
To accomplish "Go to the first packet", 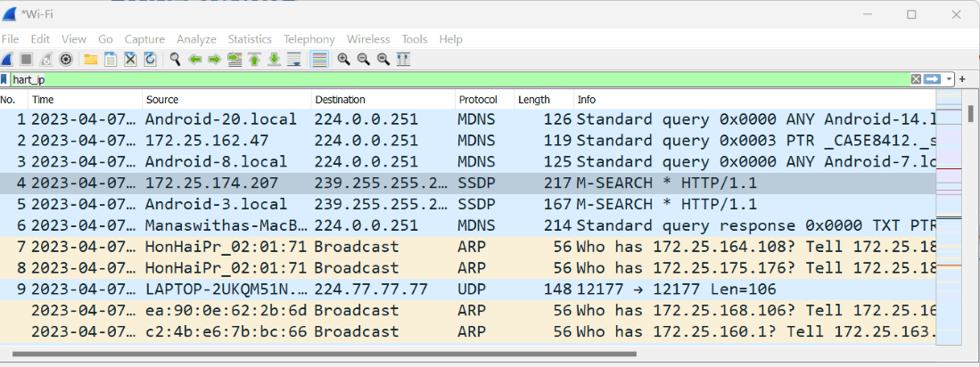I will tap(254, 60).
